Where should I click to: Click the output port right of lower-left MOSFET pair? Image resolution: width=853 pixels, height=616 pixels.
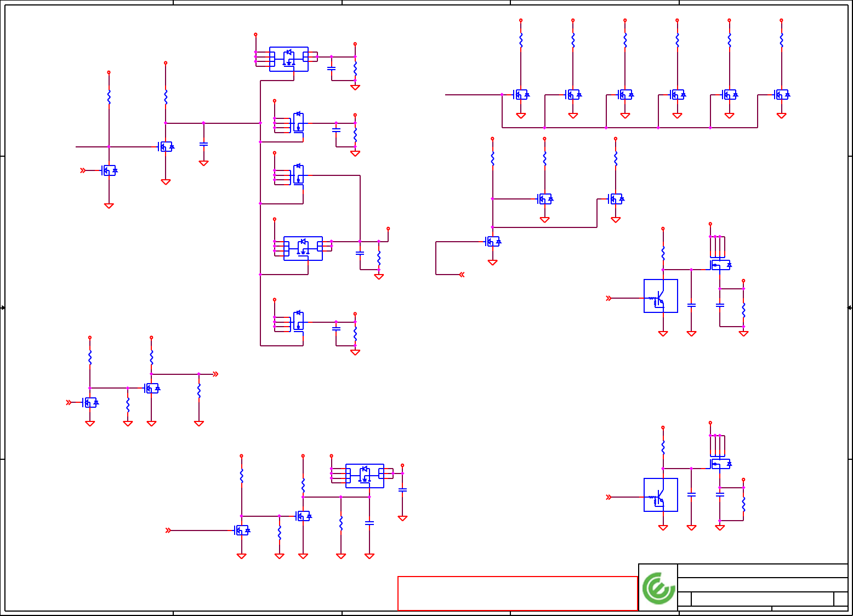pos(215,374)
